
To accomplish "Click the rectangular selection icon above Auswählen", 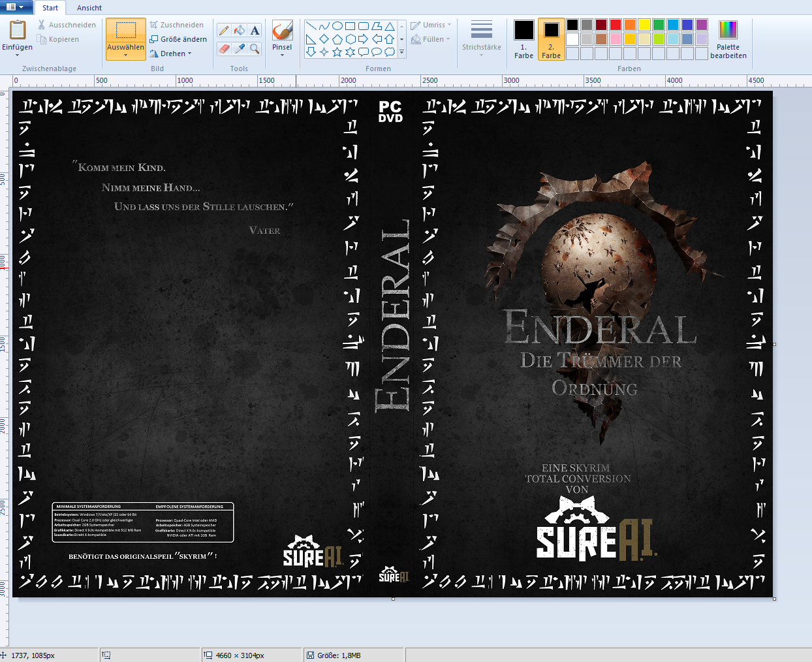I will click(126, 30).
